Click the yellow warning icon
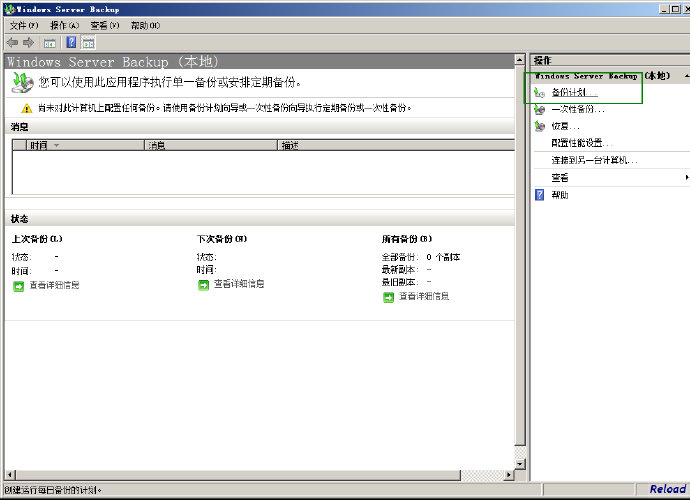The height and width of the screenshot is (500, 690). coord(26,108)
